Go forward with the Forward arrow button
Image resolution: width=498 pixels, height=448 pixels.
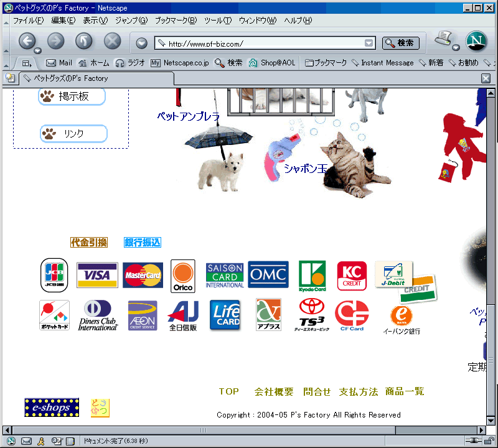click(56, 41)
